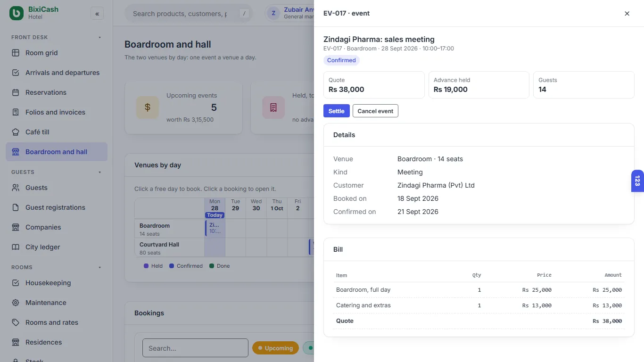
Task: Open Folios and invoices
Action: (x=57, y=112)
